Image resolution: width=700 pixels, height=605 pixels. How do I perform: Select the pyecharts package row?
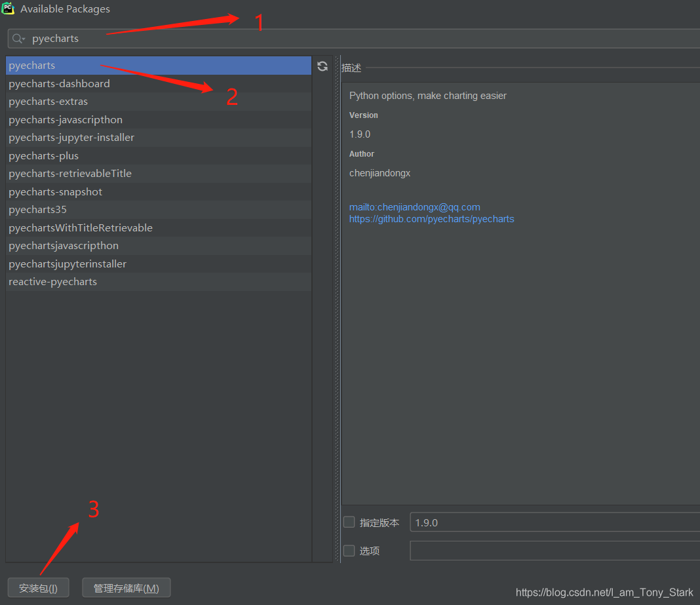pyautogui.click(x=159, y=65)
